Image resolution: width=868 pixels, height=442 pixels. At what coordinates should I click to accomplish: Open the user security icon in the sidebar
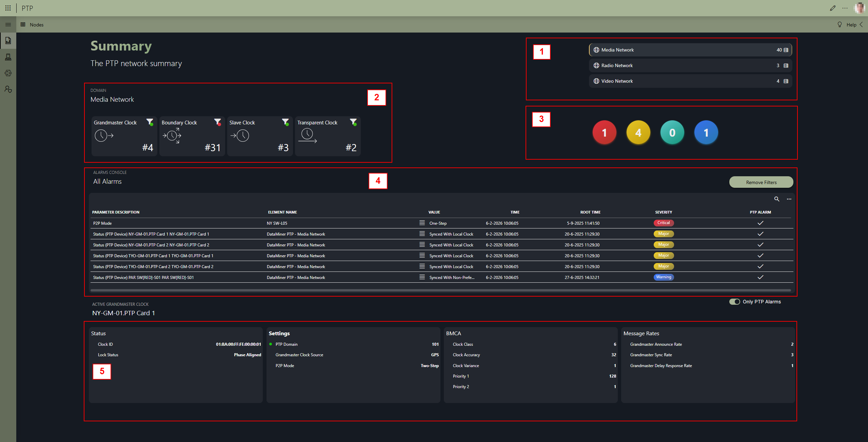(x=8, y=89)
